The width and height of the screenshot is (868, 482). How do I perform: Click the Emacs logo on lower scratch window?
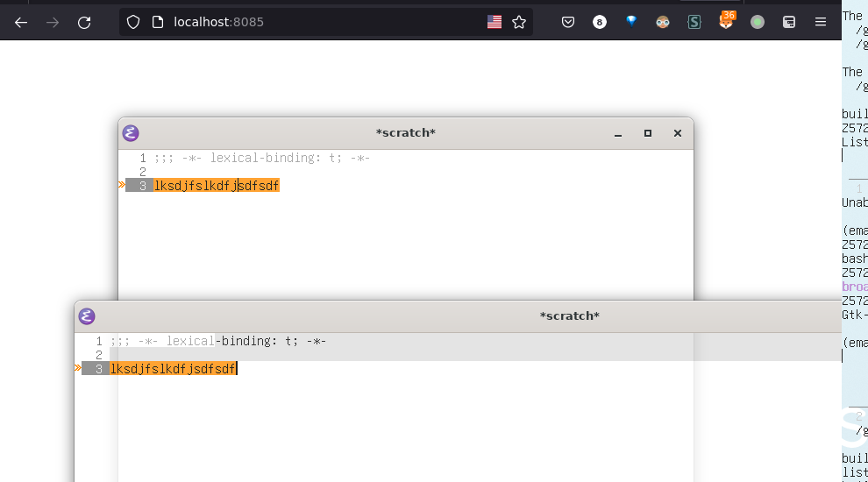pos(87,316)
